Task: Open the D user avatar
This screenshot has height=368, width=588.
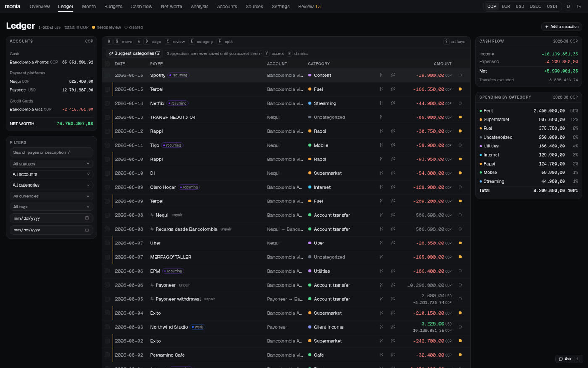Action: [568, 6]
